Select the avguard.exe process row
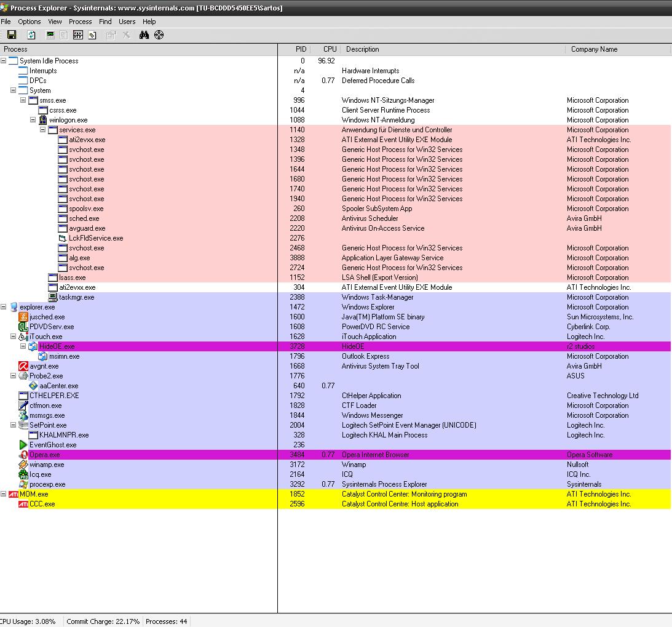This screenshot has height=627, width=672. coord(335,228)
